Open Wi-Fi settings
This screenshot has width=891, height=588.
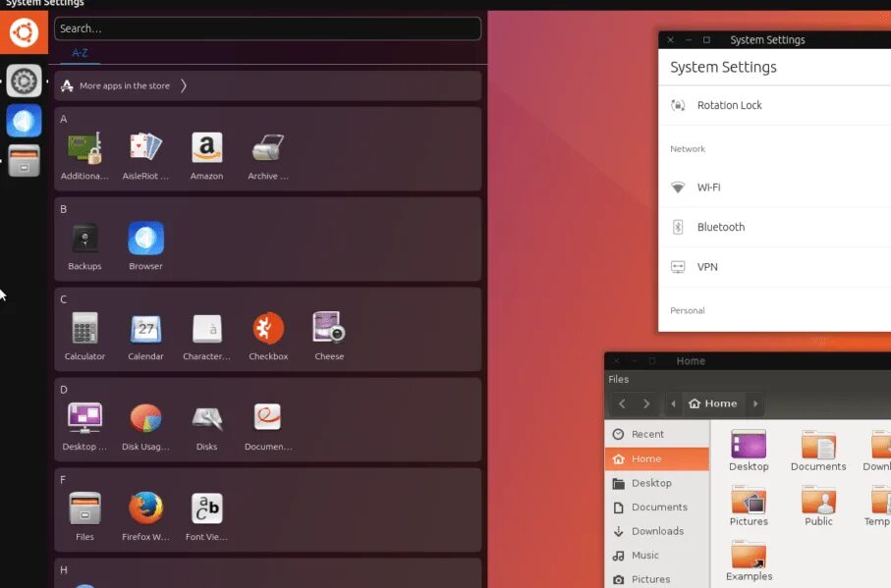774,187
